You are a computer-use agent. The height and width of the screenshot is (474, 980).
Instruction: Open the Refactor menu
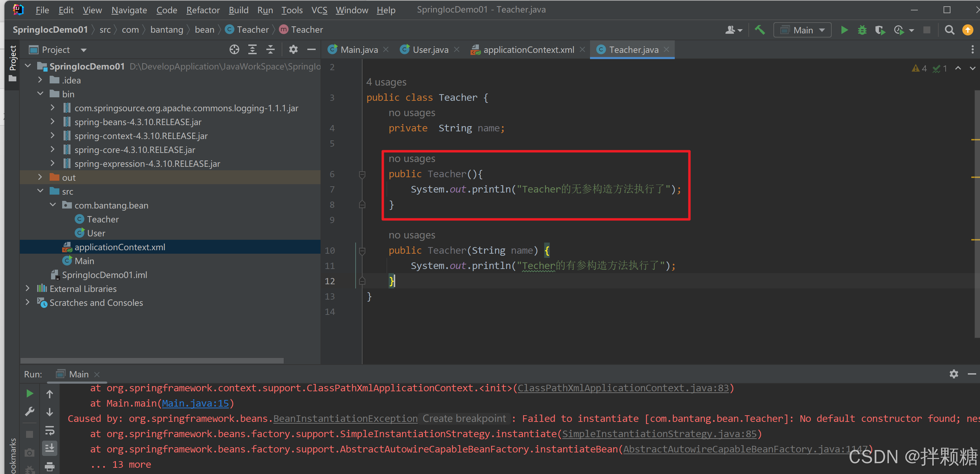(x=203, y=10)
